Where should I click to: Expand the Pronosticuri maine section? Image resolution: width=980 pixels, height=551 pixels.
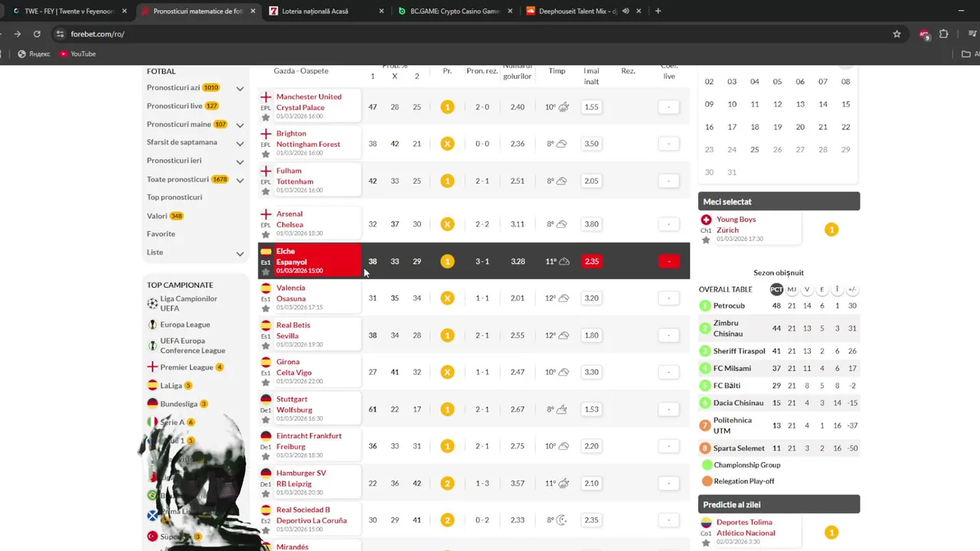point(240,126)
